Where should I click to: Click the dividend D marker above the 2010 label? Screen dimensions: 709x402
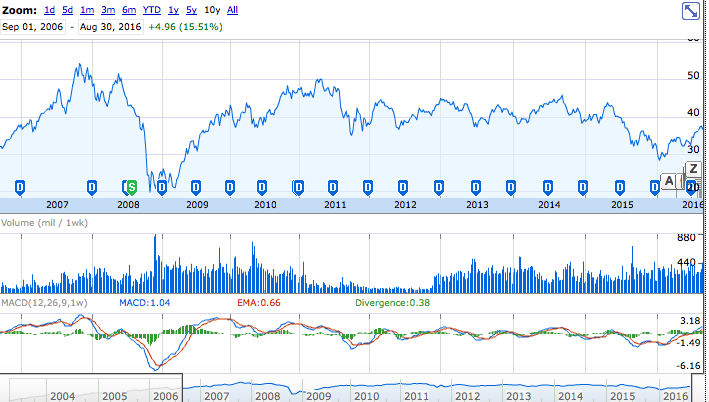point(262,187)
